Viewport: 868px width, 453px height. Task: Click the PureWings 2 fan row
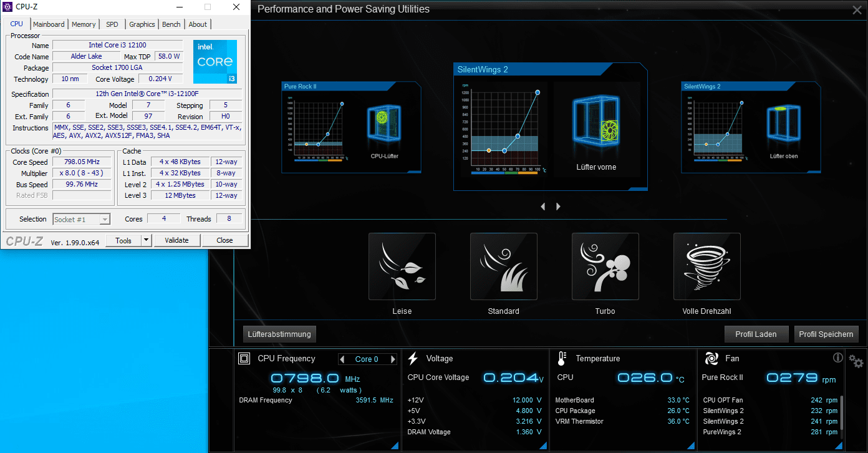(770, 432)
